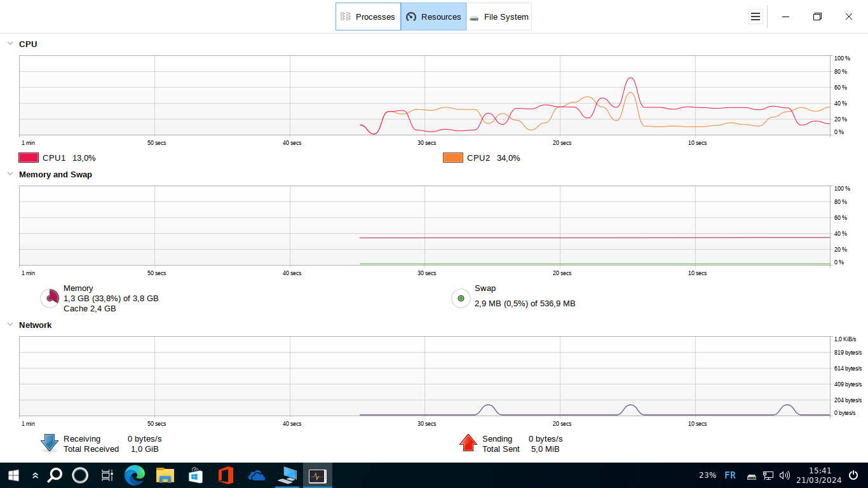Switch to the File Systems tab
The width and height of the screenshot is (868, 488).
499,17
